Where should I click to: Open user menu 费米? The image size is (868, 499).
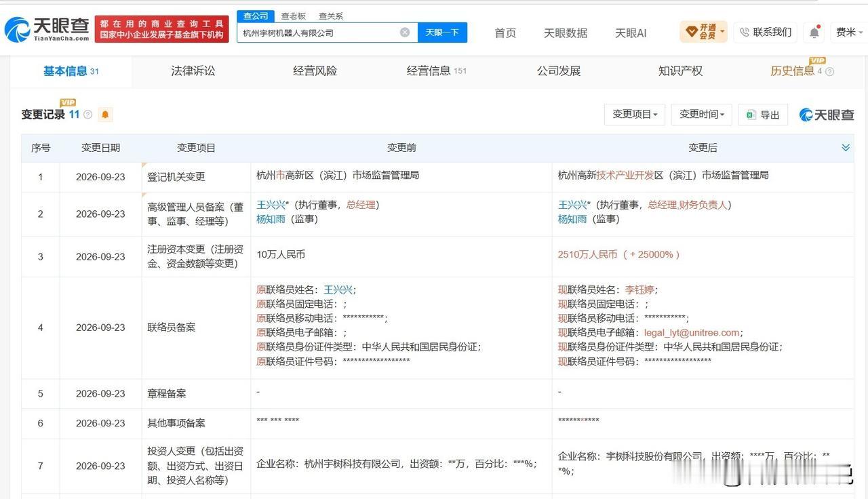pos(850,32)
